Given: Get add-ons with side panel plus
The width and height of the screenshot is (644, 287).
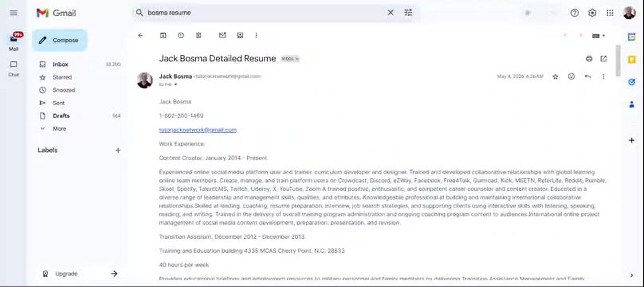Looking at the screenshot, I should point(632,140).
